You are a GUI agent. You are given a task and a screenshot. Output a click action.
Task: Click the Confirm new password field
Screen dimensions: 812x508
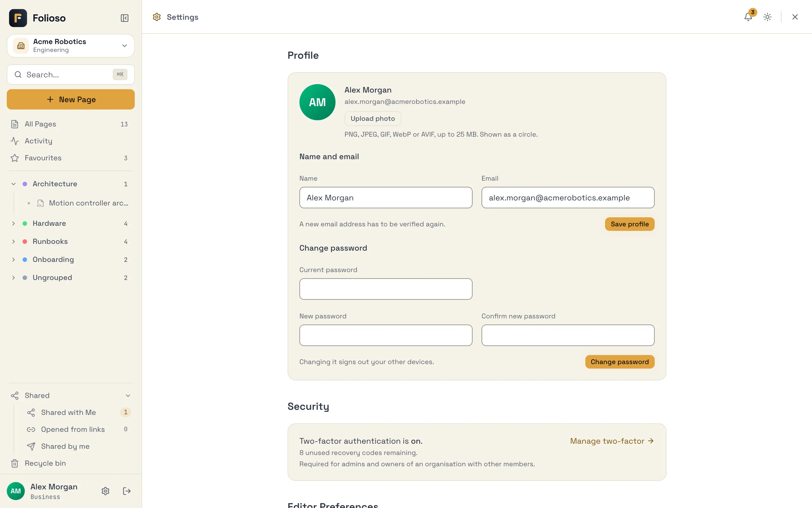click(568, 335)
